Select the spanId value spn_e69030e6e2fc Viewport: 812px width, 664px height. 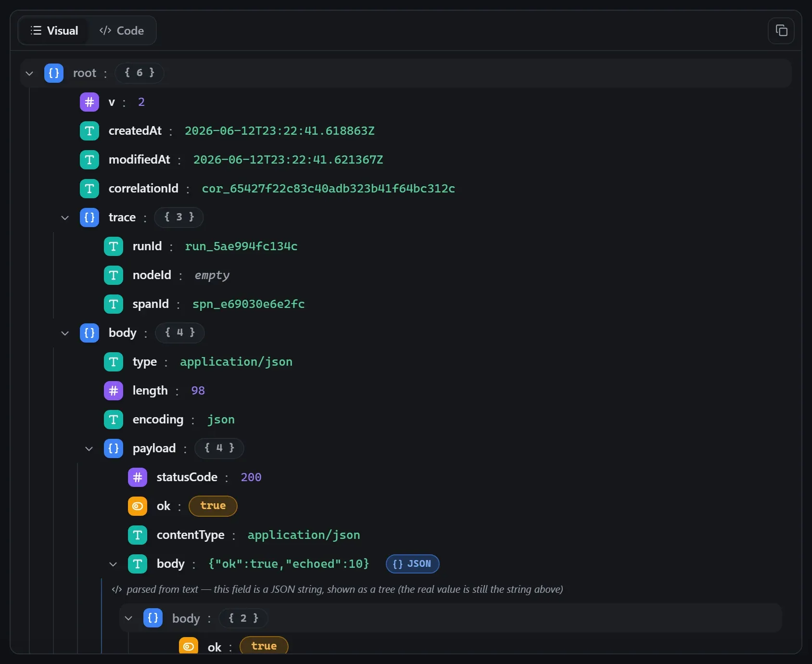(x=249, y=304)
